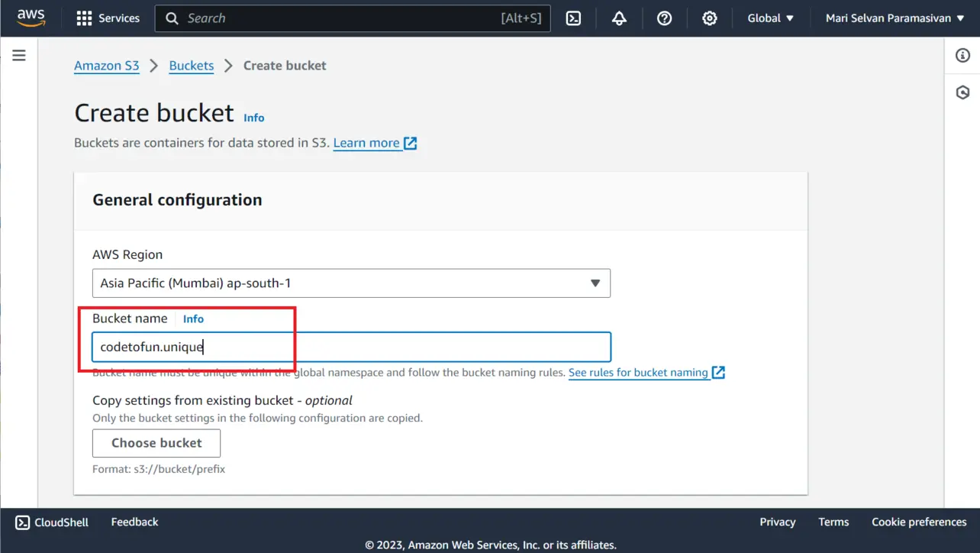The width and height of the screenshot is (980, 553).
Task: Click the external link icon beside Learn more
Action: (x=411, y=143)
